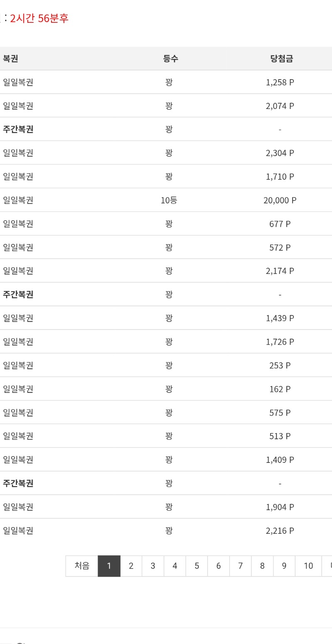Go to the first page (처음)
The image size is (332, 644).
coord(82,566)
